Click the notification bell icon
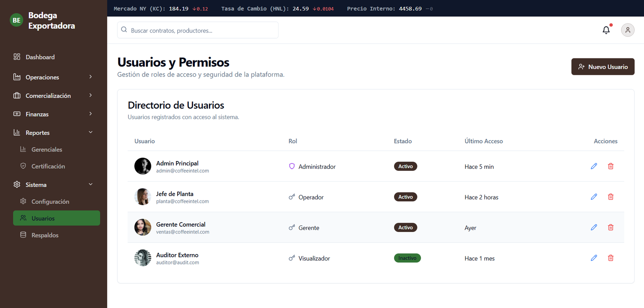The height and width of the screenshot is (308, 644). 606,30
